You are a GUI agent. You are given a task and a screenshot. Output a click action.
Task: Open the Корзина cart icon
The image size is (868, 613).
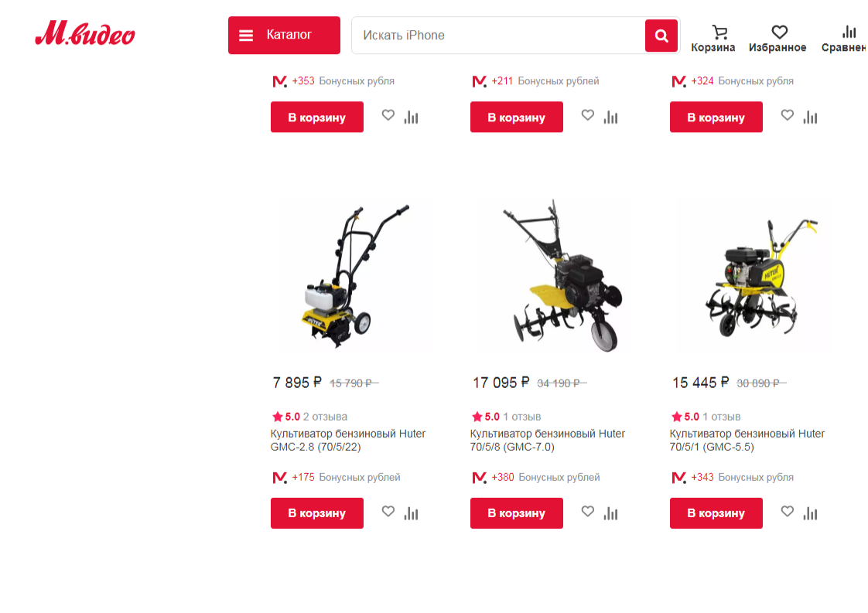713,39
